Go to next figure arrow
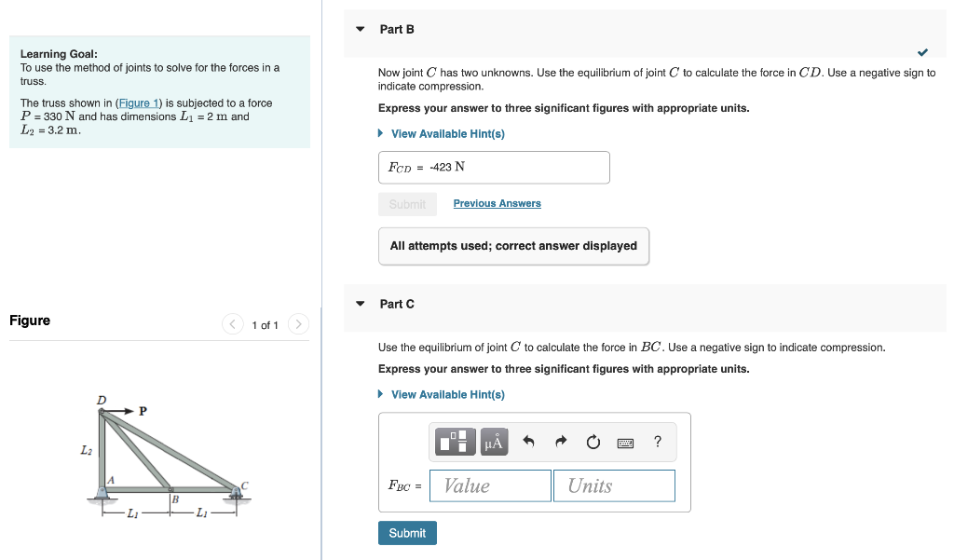This screenshot has height=560, width=954. pos(298,324)
